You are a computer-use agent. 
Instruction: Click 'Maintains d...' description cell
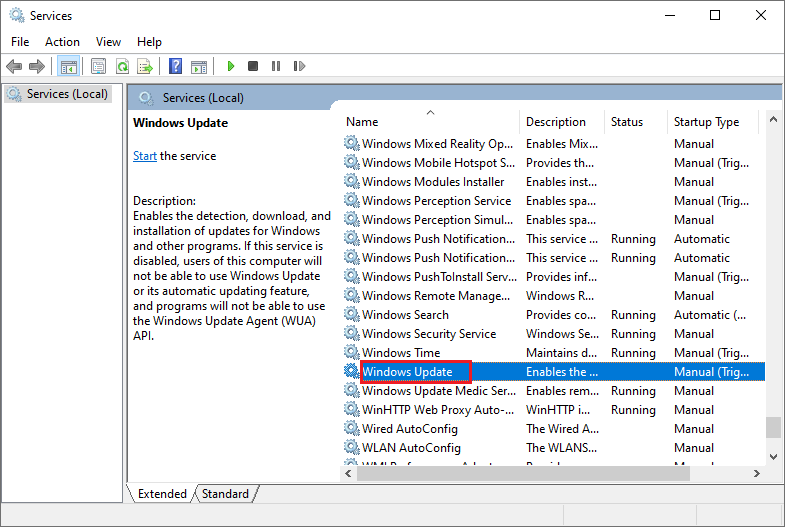click(x=561, y=353)
